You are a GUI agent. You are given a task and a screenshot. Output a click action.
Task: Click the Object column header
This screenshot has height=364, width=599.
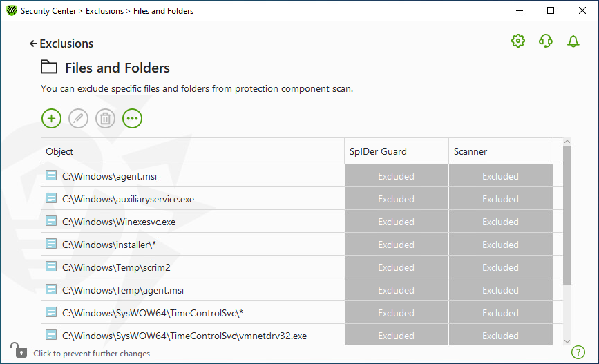(193, 151)
